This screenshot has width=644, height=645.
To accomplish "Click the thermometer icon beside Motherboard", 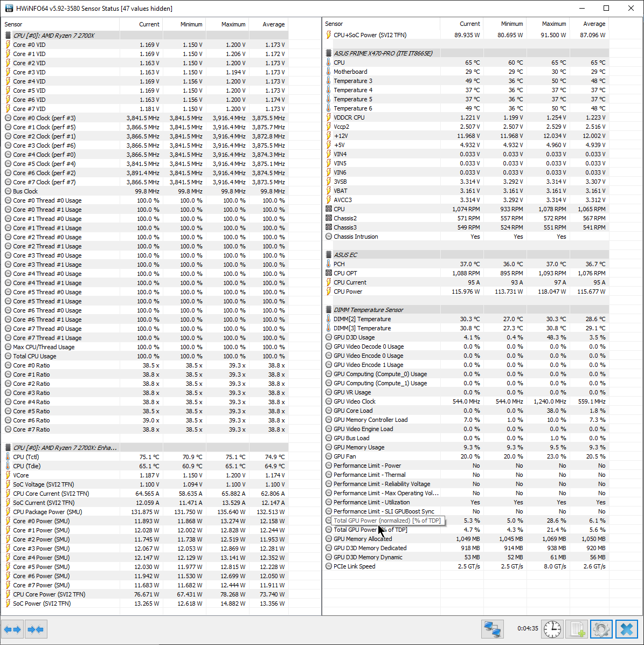I will click(328, 72).
